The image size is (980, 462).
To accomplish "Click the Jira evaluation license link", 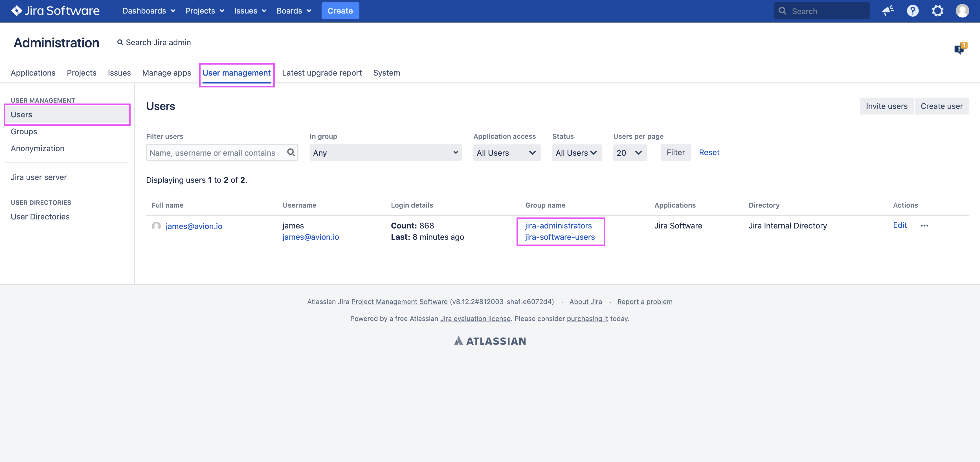I will click(x=475, y=319).
